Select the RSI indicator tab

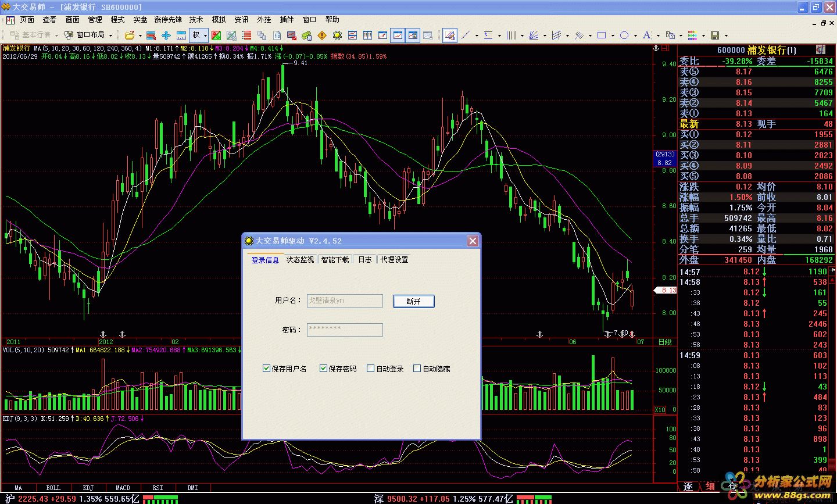[158, 488]
